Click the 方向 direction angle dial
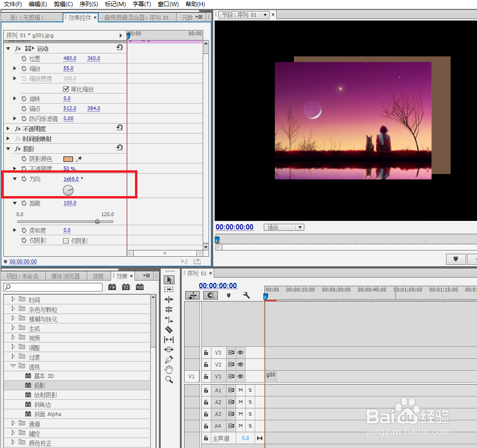Image resolution: width=477 pixels, height=448 pixels. pyautogui.click(x=68, y=190)
